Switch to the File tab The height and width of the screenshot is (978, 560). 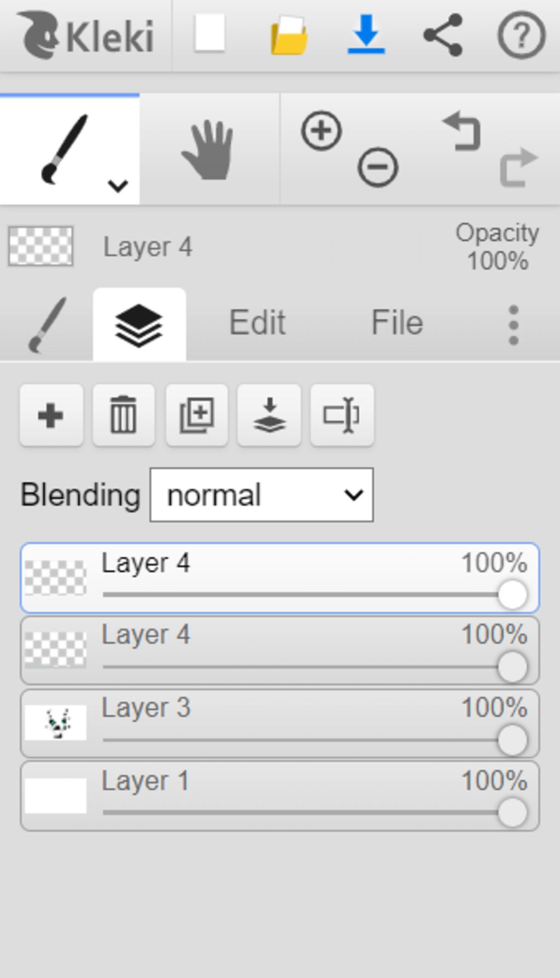coord(397,323)
